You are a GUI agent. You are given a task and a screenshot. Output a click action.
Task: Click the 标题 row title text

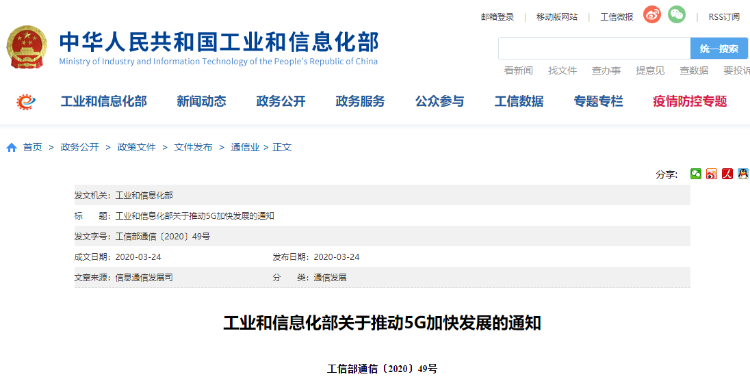point(195,216)
